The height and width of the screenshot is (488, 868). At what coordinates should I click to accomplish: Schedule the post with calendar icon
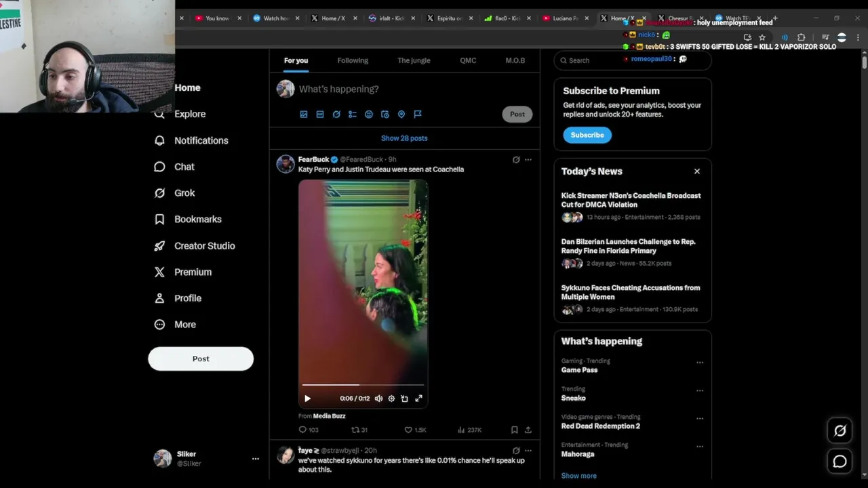tap(385, 115)
